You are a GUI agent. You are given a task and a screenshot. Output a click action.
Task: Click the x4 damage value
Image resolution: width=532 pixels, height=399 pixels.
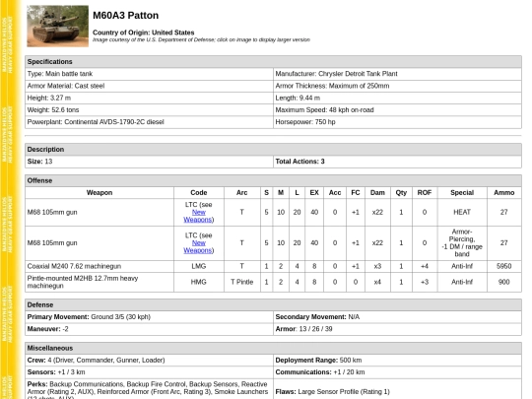(377, 283)
